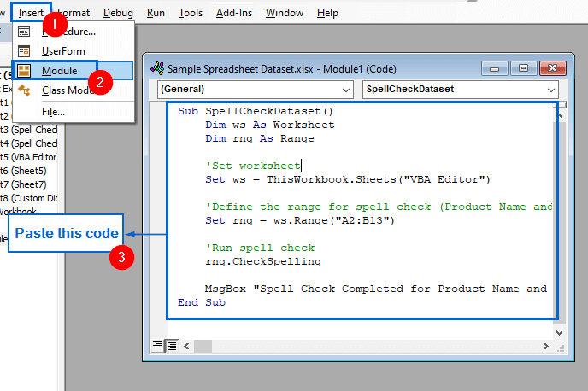Viewport: 588px width, 391px height.
Task: Click vertical scrollbar down arrow in code window
Action: 561,330
